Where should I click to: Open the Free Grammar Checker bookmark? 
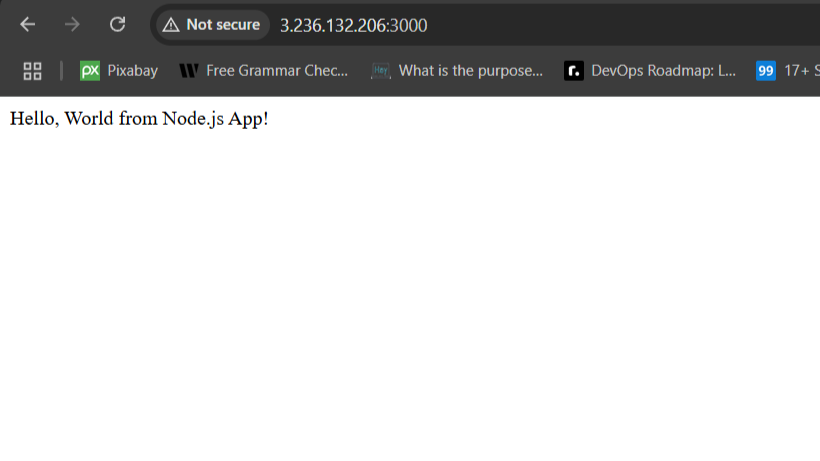(263, 71)
